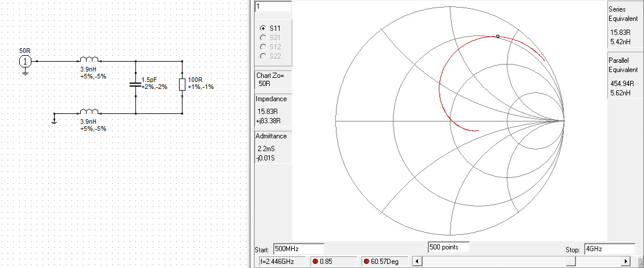Click the port 1 source symbol
Image resolution: width=644 pixels, height=268 pixels.
pyautogui.click(x=25, y=62)
